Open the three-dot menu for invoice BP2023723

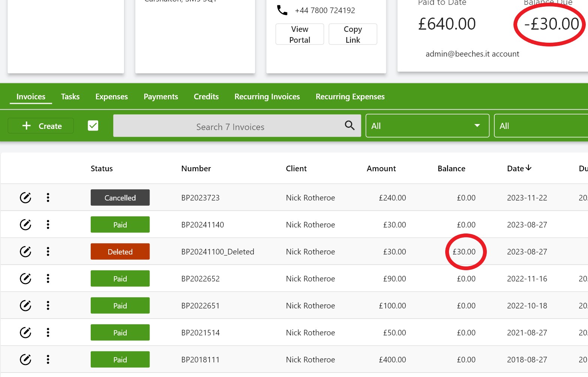pyautogui.click(x=48, y=197)
